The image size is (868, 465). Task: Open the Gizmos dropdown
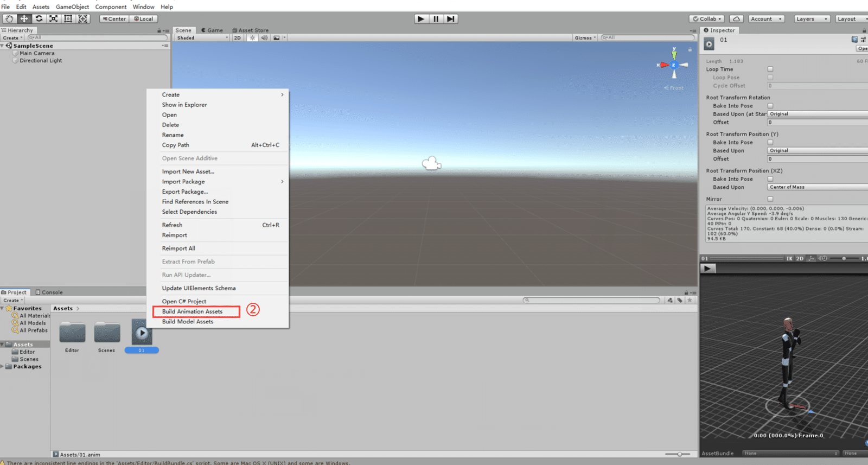585,38
